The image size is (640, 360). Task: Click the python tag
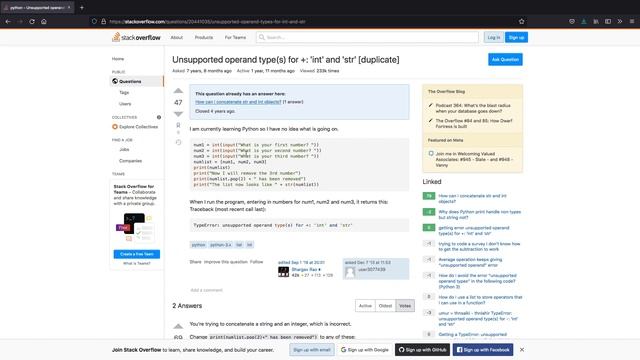[x=198, y=245]
